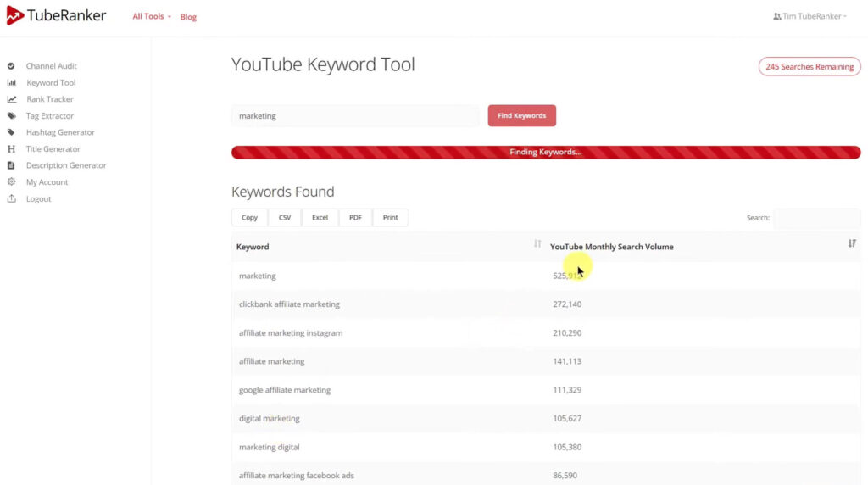Image resolution: width=868 pixels, height=485 pixels.
Task: Click the Keywords Found heading
Action: (x=283, y=192)
